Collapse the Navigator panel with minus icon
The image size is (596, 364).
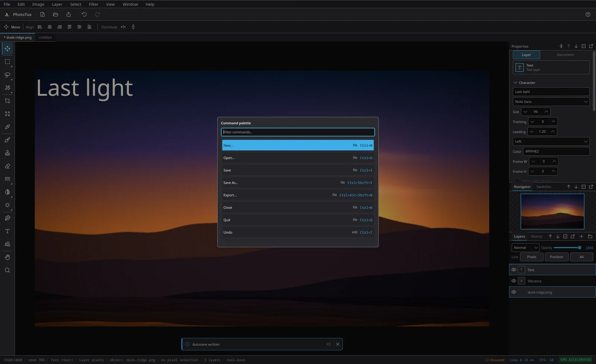(x=583, y=187)
